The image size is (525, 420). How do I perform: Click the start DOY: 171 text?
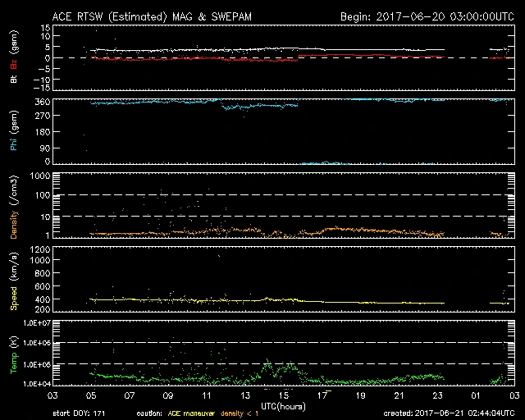pos(80,413)
